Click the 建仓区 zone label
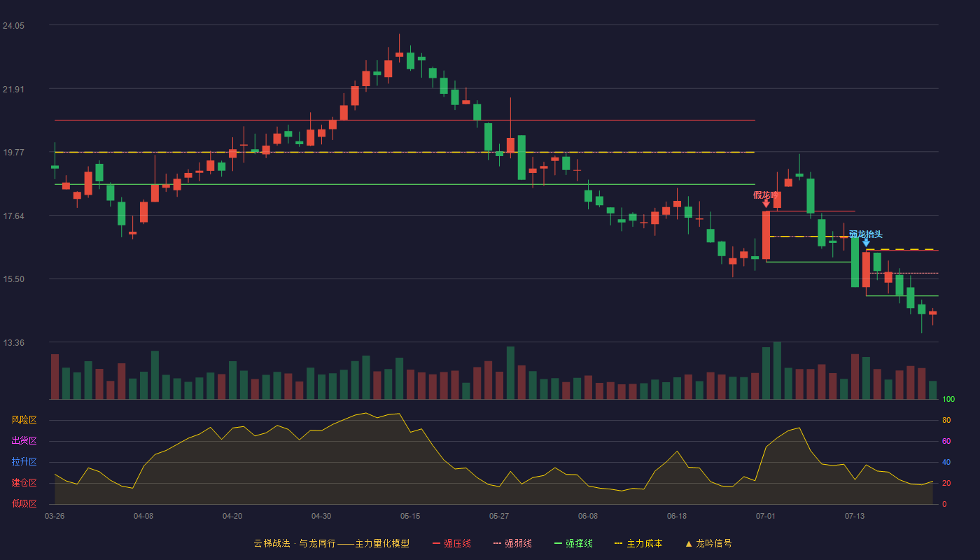This screenshot has width=980, height=560. tap(24, 483)
